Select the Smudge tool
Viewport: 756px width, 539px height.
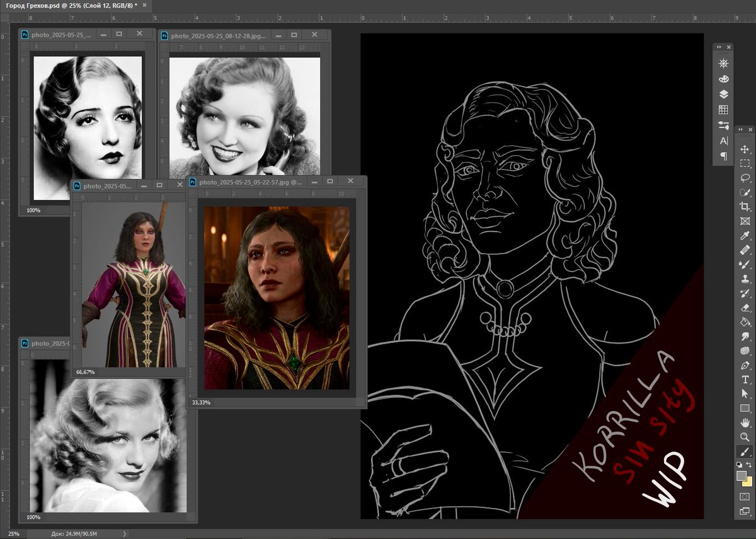point(745,337)
